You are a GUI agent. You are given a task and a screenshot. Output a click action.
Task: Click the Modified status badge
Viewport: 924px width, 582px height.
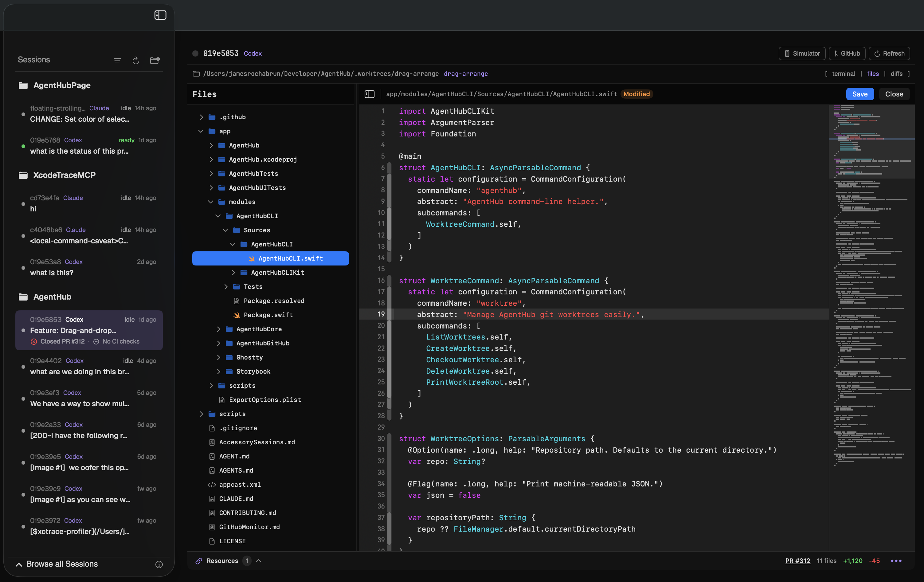[636, 94]
